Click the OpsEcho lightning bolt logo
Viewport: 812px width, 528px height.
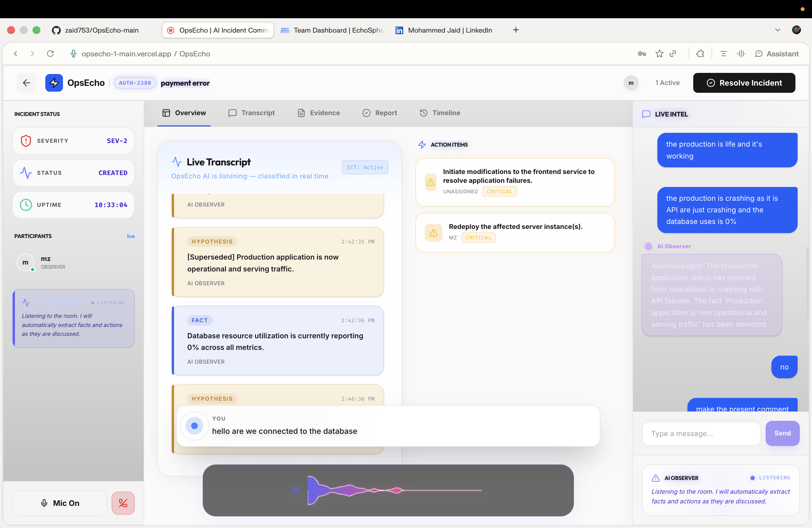click(x=54, y=83)
